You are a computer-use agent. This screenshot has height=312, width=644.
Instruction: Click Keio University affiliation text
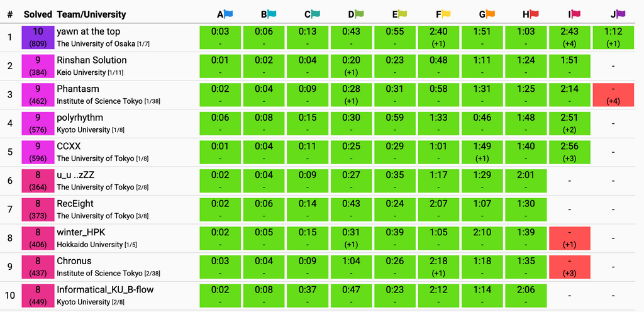pyautogui.click(x=81, y=73)
